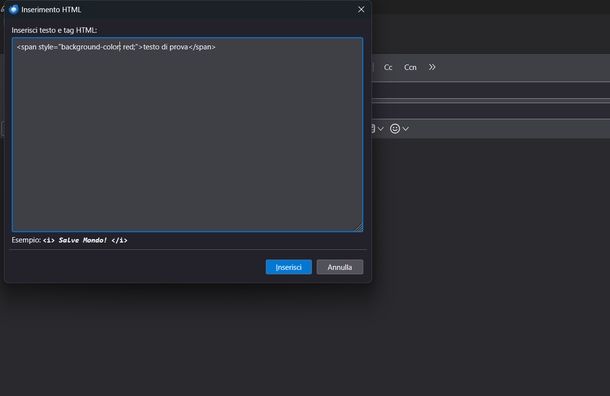Open the dropdown arrow beside the smiley
610x396 pixels.
click(405, 129)
